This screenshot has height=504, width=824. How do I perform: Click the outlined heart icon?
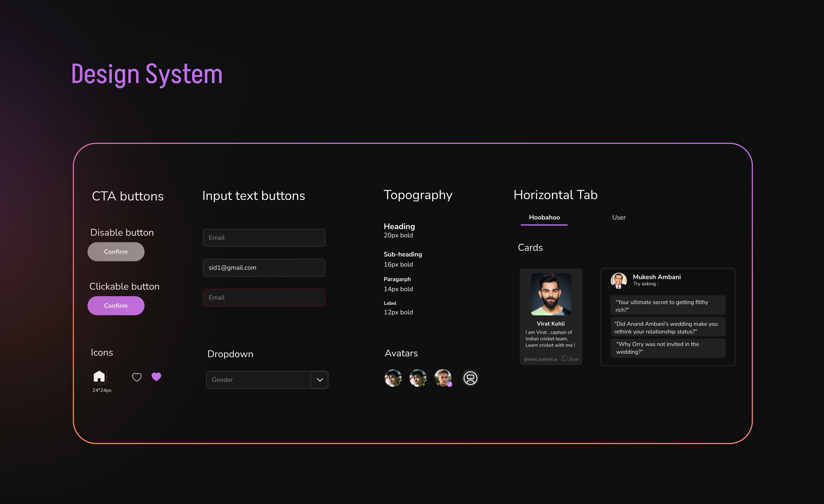[137, 377]
